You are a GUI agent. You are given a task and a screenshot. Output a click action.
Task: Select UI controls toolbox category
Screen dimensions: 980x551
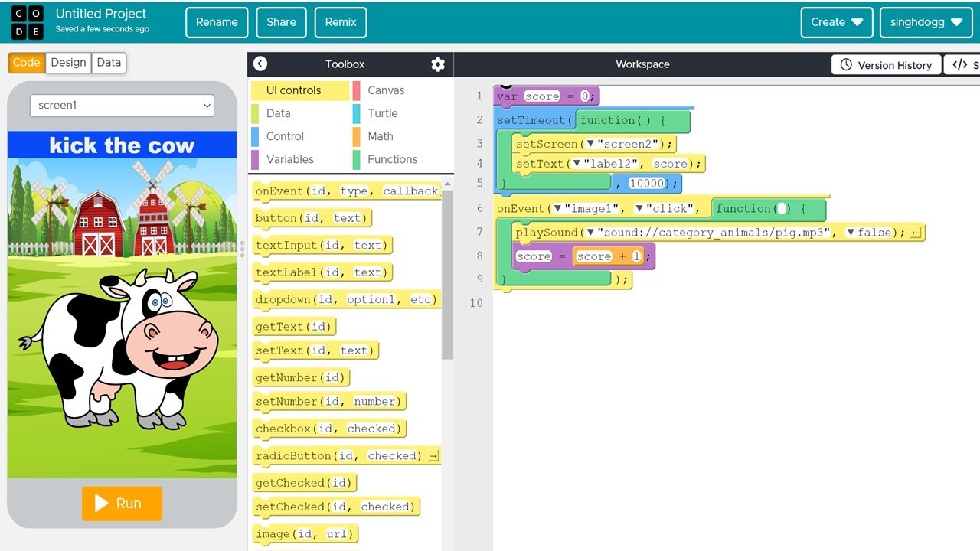299,90
